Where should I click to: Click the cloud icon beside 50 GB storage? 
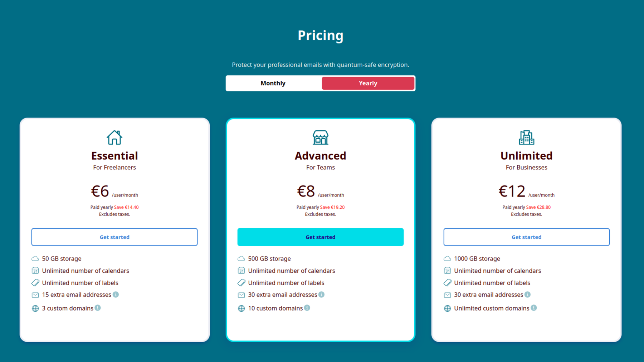(x=35, y=258)
